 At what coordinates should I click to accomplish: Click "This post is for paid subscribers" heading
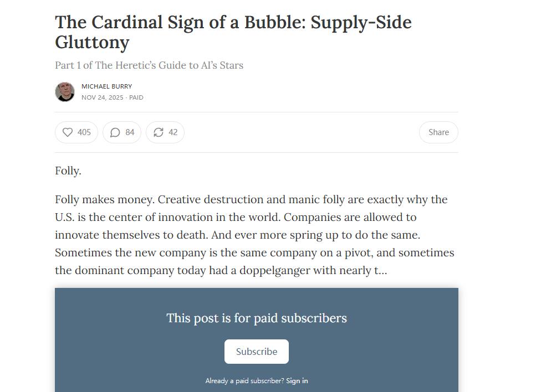click(x=257, y=318)
